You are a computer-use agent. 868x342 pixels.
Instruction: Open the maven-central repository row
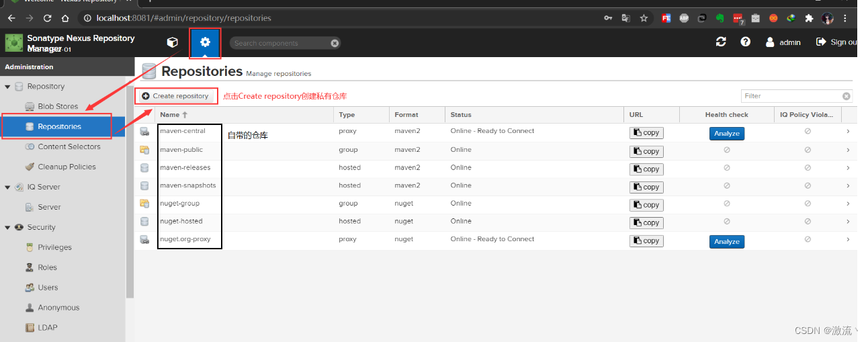pyautogui.click(x=496, y=132)
